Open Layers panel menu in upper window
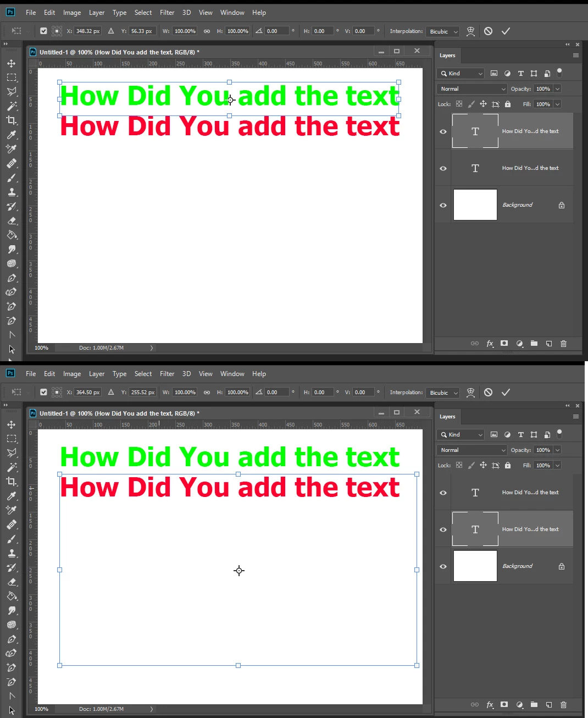 point(576,56)
